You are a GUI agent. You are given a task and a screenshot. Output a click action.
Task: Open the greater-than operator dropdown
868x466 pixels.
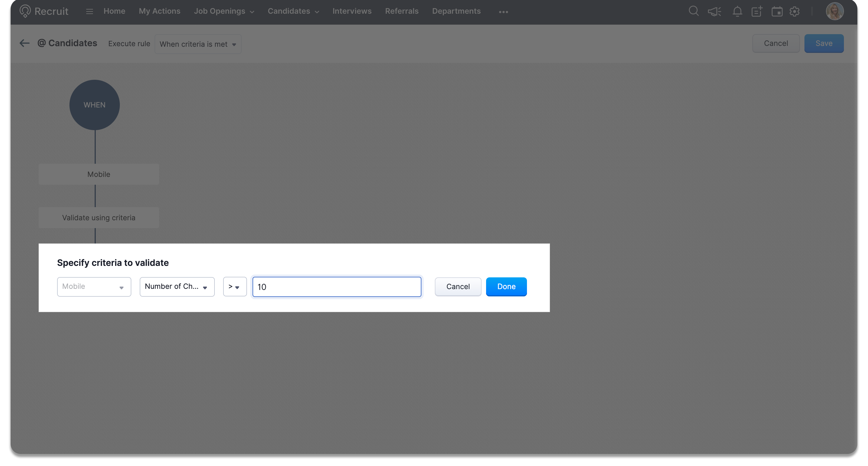235,287
